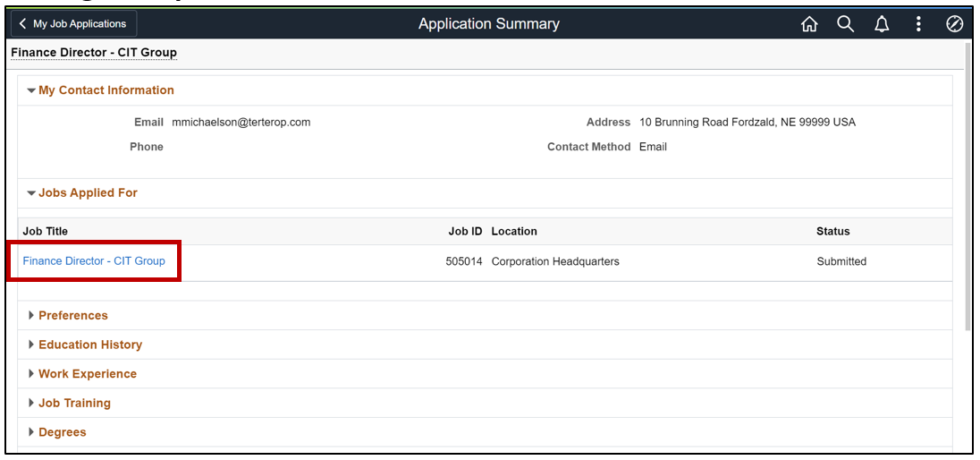The image size is (980, 460).
Task: Click the Finance Director page heading
Action: (x=94, y=53)
